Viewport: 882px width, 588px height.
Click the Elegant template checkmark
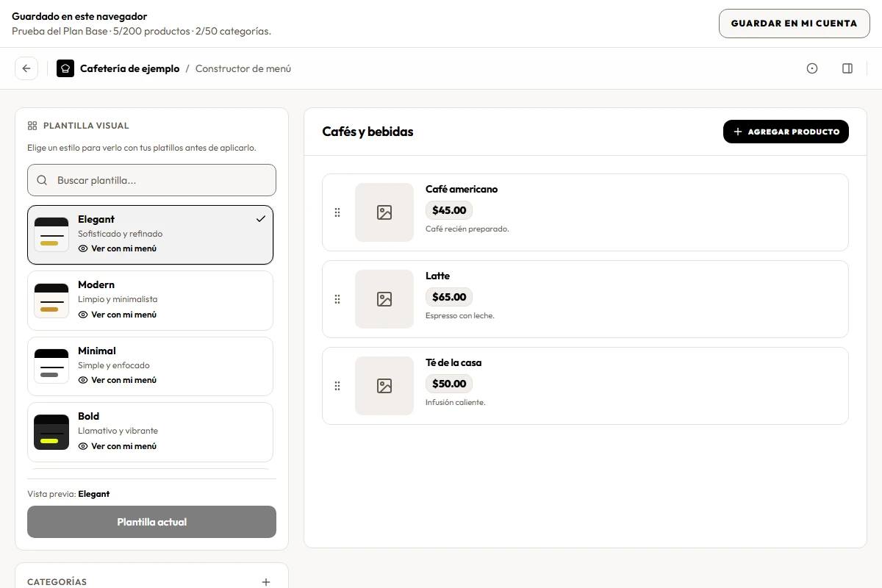pyautogui.click(x=261, y=219)
